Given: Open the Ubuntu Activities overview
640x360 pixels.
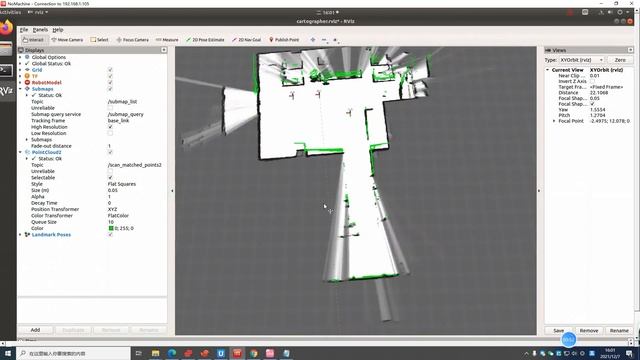Looking at the screenshot, I should click(10, 12).
